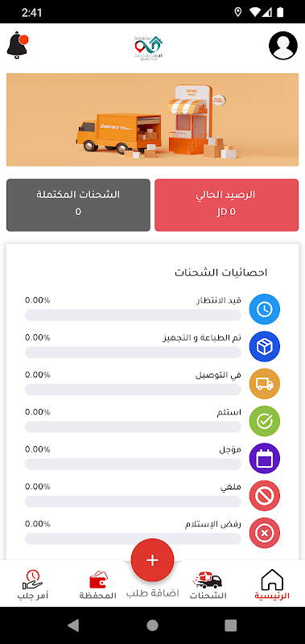Select the green checkmark delivered icon
The image size is (305, 644).
pyautogui.click(x=265, y=421)
